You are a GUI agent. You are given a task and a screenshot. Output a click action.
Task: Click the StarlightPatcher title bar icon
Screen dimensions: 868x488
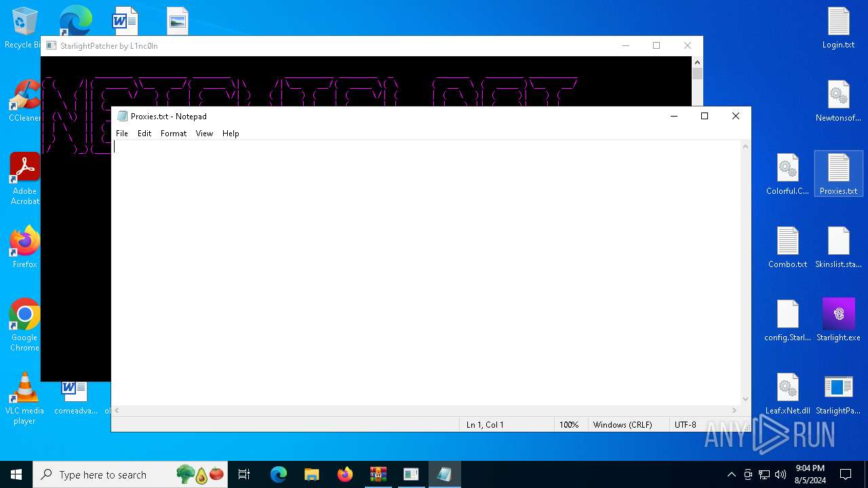[52, 45]
